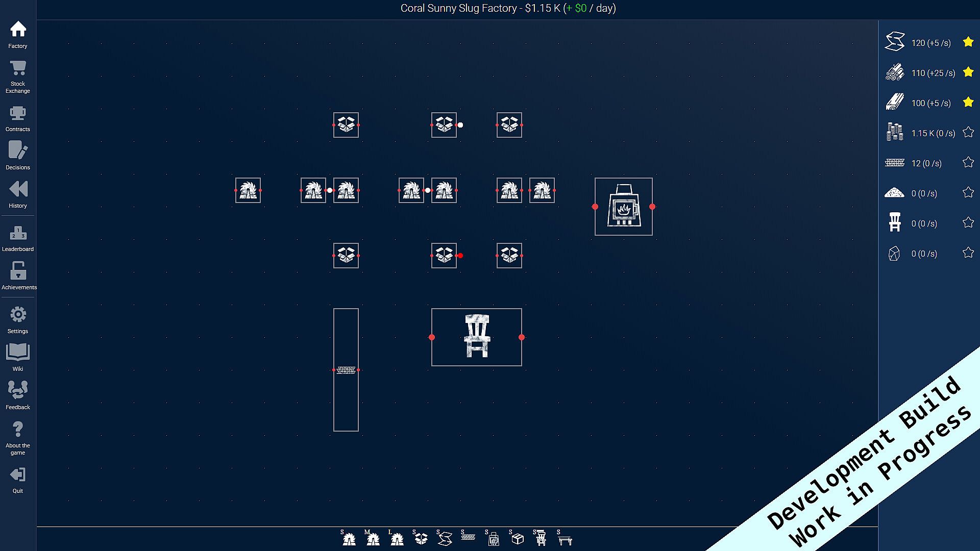Open the Stock Exchange panel
The height and width of the screenshot is (551, 980).
pos(18,77)
